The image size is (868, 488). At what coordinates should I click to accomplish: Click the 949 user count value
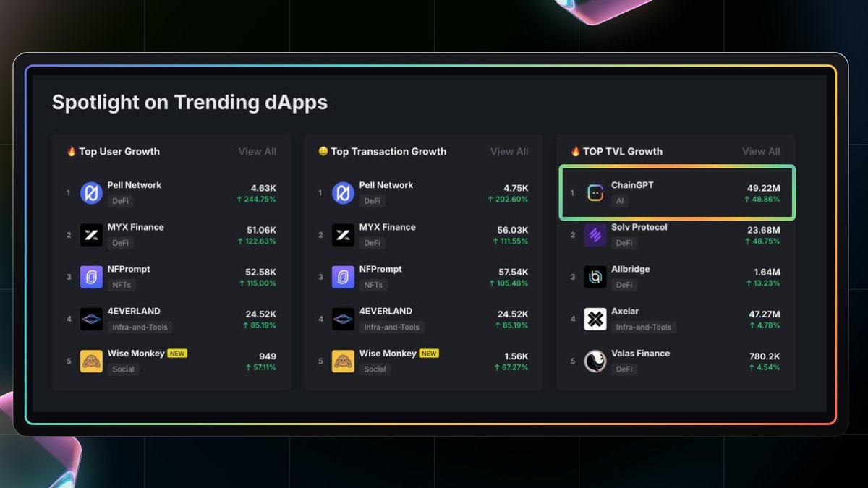coord(268,356)
